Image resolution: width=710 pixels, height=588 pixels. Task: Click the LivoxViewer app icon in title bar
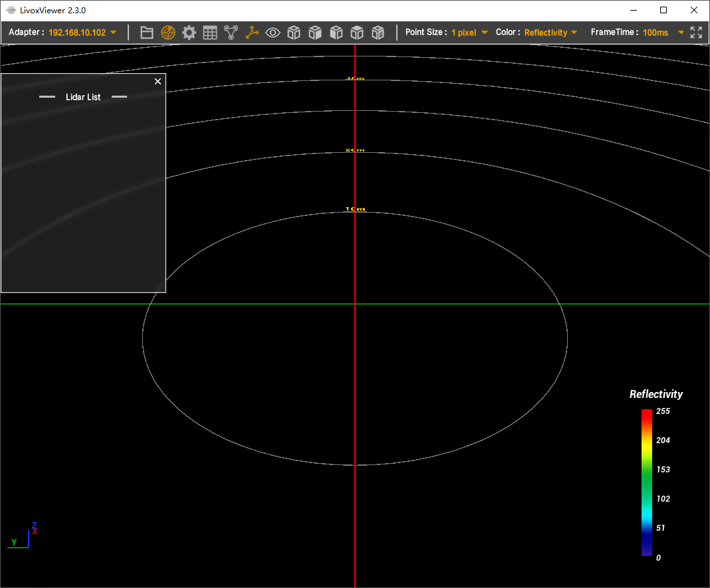pyautogui.click(x=11, y=10)
